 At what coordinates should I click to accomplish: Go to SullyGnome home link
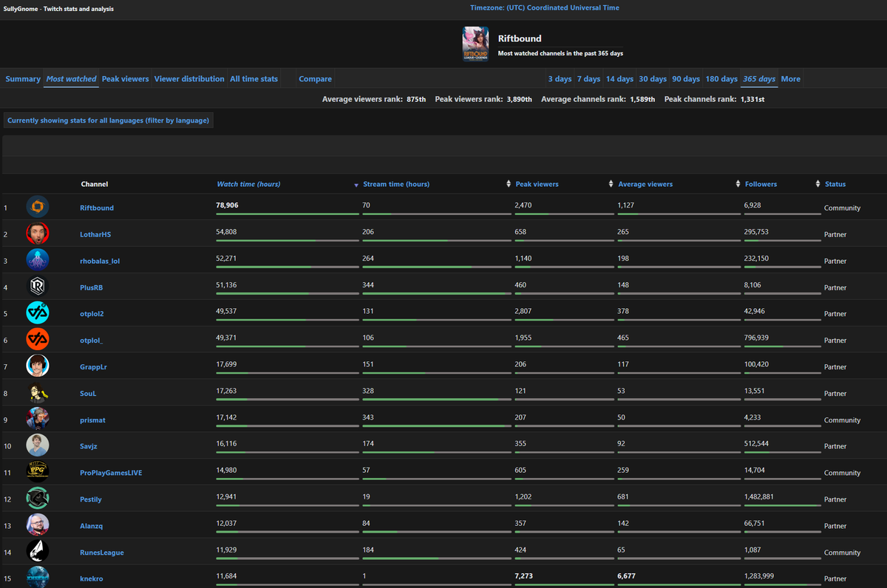(x=59, y=9)
